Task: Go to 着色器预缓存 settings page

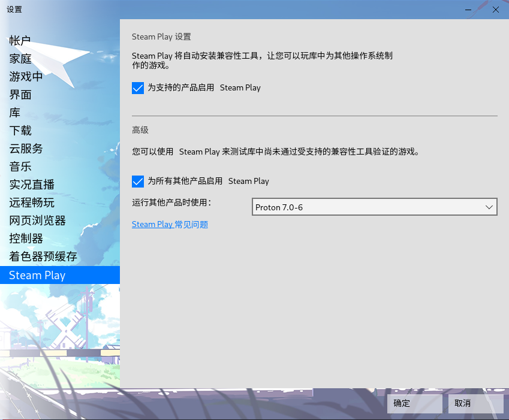Action: tap(43, 256)
